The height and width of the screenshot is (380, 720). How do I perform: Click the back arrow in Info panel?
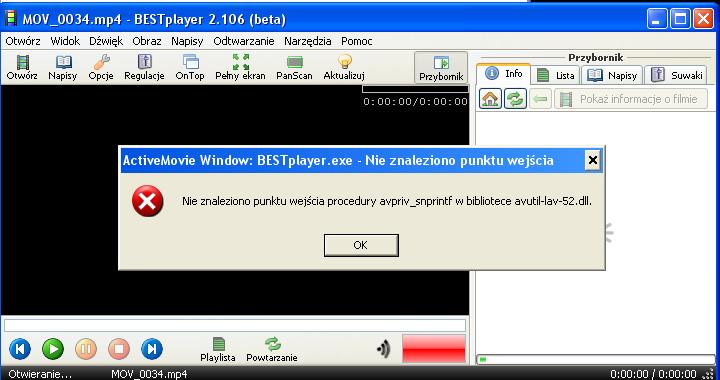(540, 99)
